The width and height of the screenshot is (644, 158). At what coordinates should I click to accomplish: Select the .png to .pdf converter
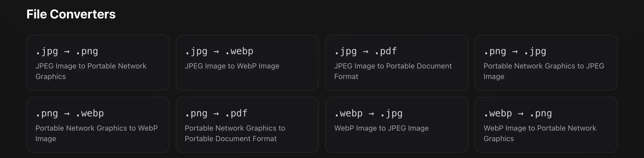click(x=247, y=124)
